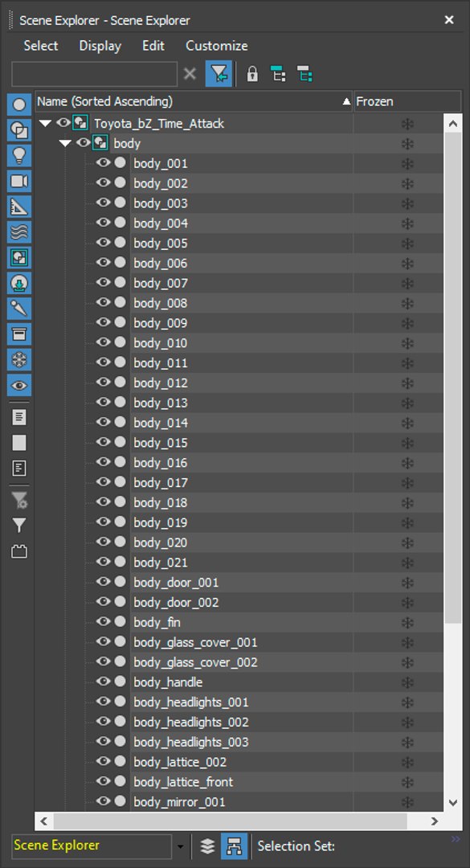Switch to Sort by Hierarchy icon

[x=234, y=845]
